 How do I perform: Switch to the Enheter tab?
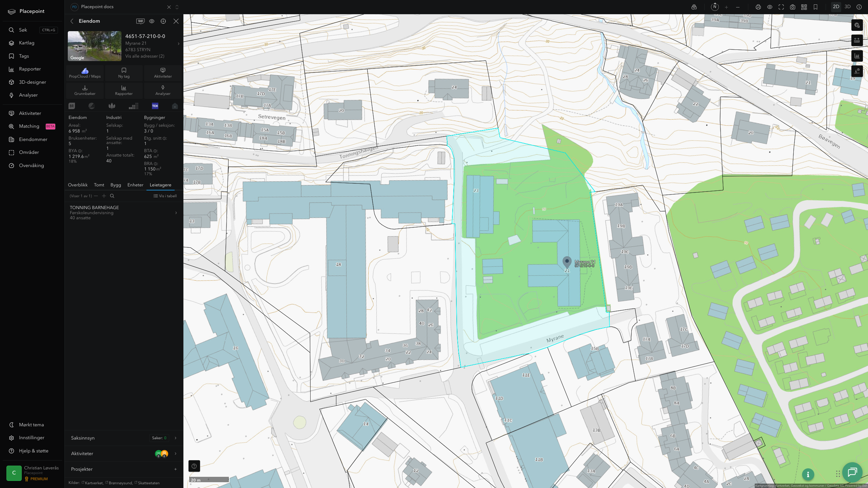[135, 185]
